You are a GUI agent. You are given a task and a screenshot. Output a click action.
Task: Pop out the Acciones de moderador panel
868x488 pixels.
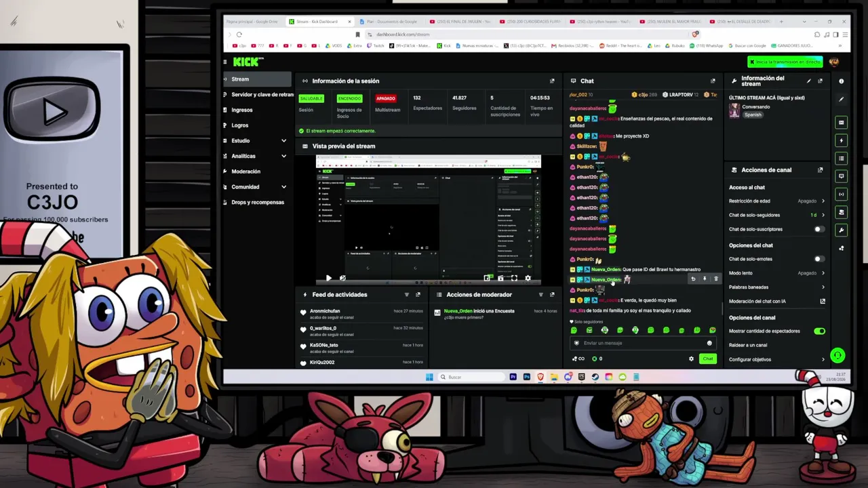(552, 295)
